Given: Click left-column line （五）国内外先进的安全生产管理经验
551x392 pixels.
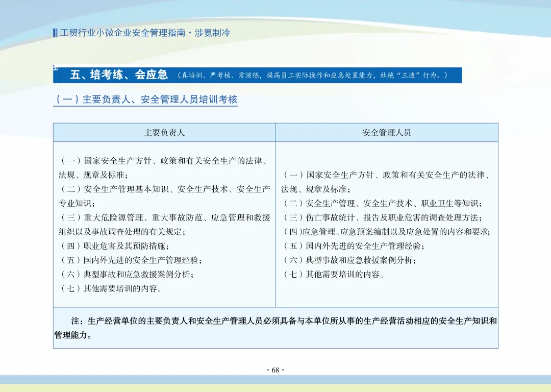Looking at the screenshot, I should (x=131, y=260).
